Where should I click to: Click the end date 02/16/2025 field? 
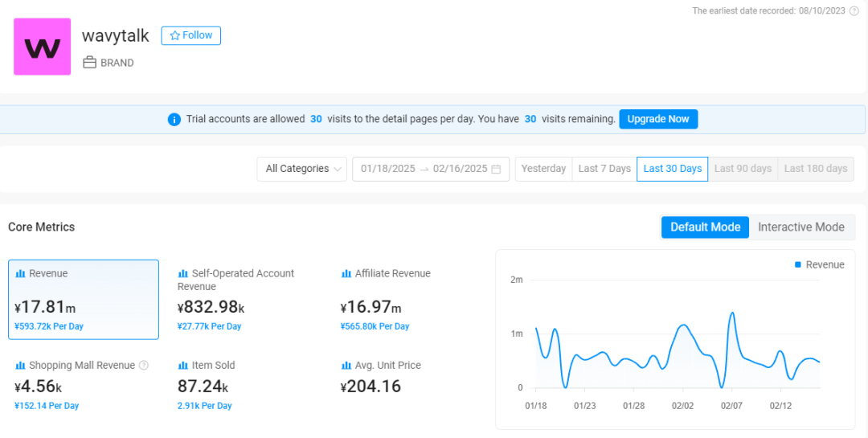(460, 169)
